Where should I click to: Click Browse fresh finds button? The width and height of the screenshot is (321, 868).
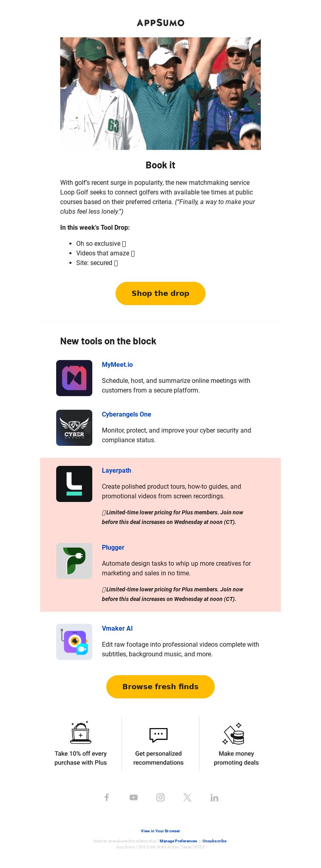coord(160,687)
